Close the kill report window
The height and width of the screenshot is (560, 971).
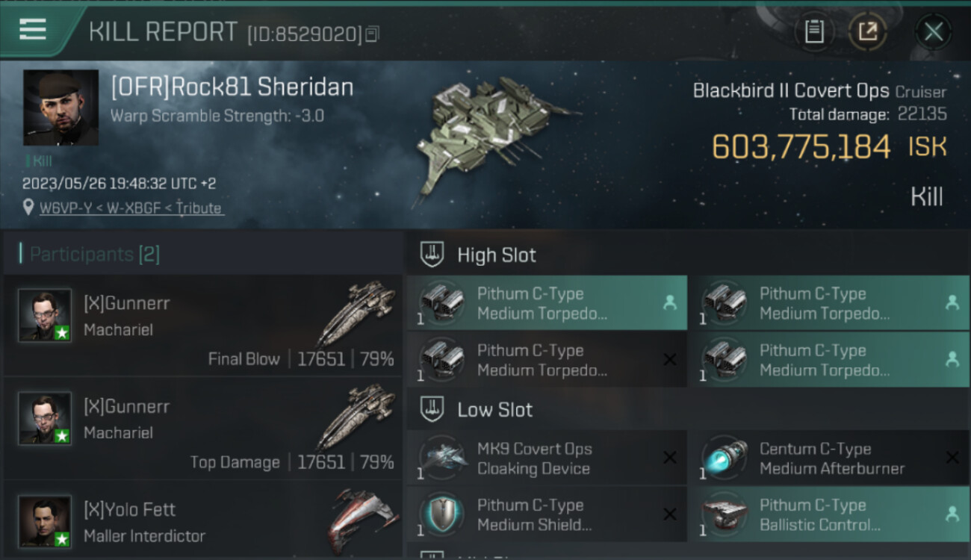pyautogui.click(x=934, y=32)
